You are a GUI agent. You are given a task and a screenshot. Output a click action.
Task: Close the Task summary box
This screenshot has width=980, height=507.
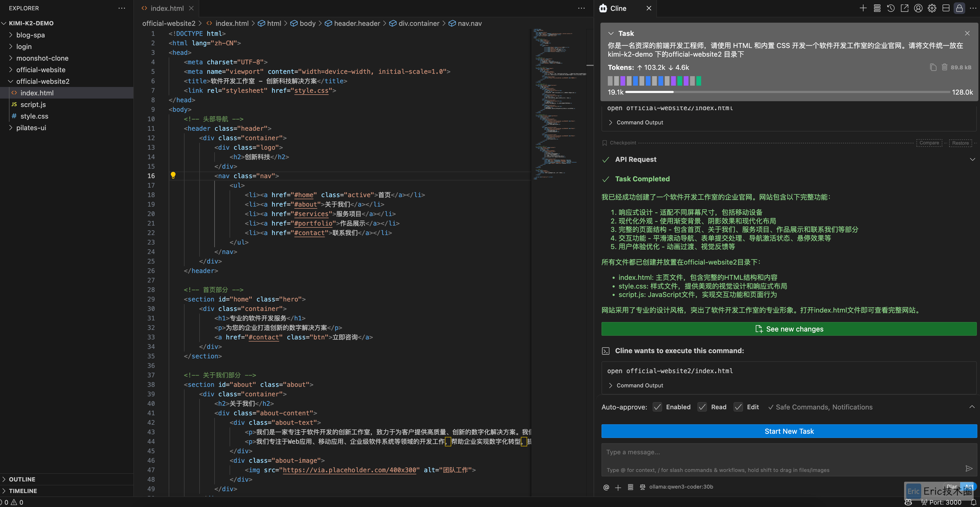click(967, 33)
